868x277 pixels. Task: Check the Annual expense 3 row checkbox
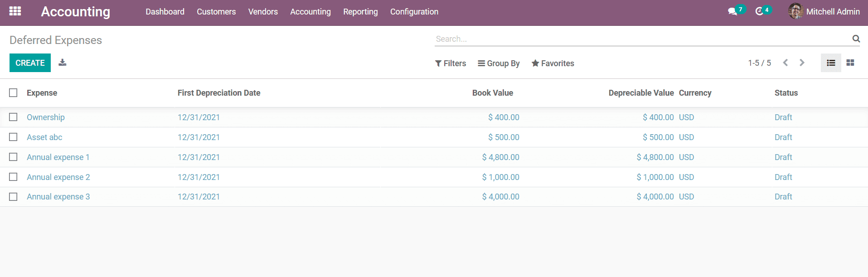click(x=13, y=197)
